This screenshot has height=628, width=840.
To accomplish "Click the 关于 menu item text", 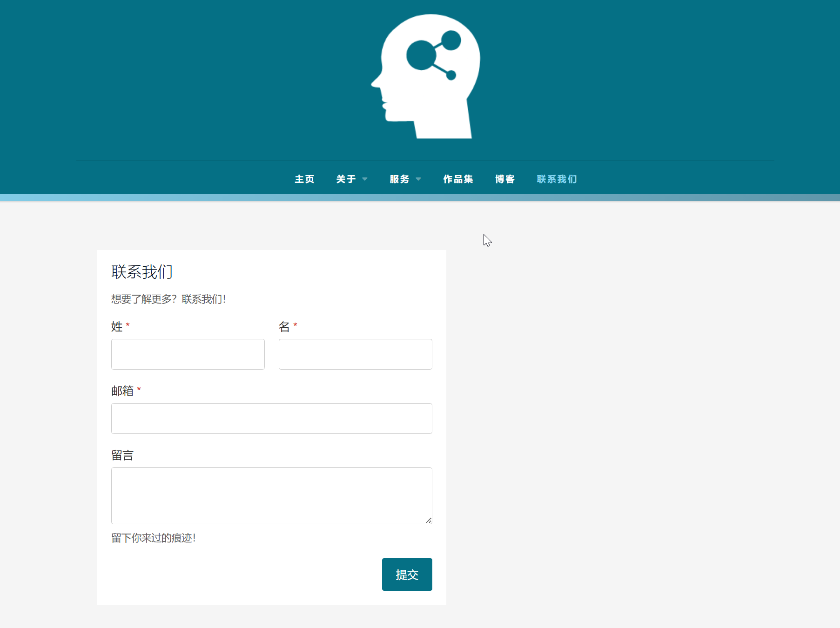I will click(x=346, y=179).
